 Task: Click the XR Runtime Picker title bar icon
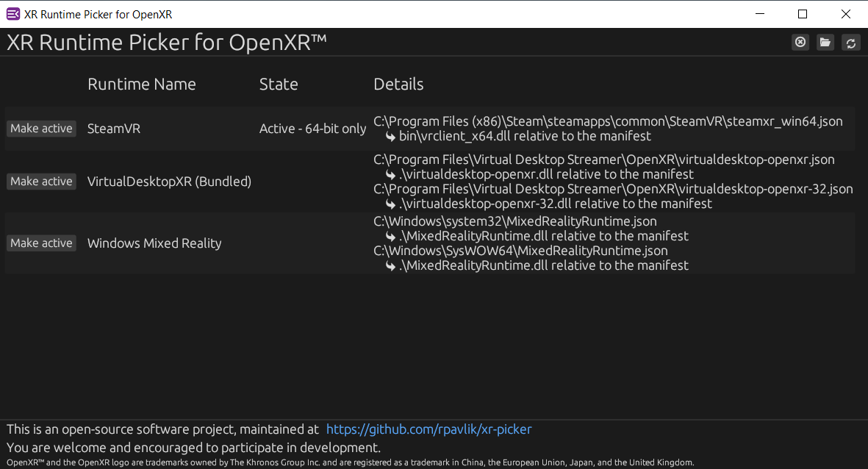point(13,14)
